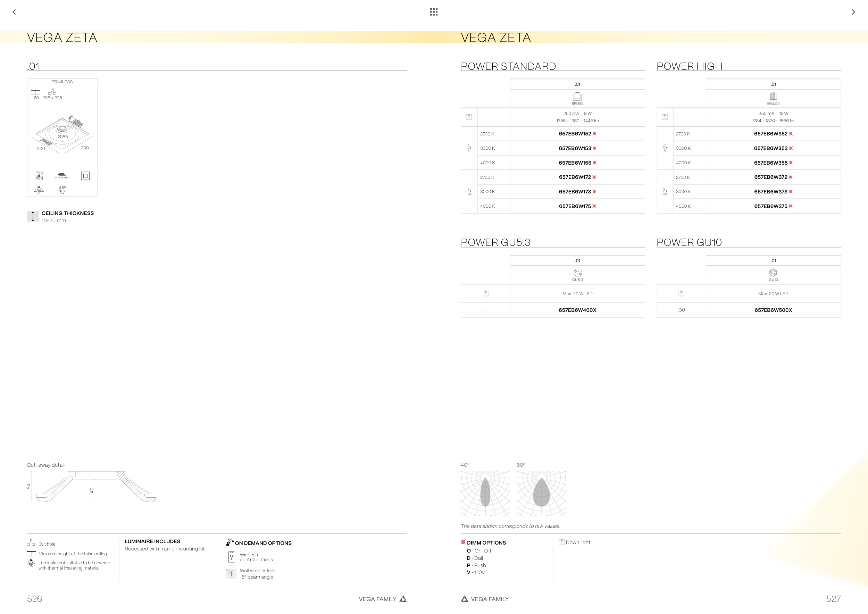Select product code 657EB6W500X
868x614 pixels.
point(773,310)
